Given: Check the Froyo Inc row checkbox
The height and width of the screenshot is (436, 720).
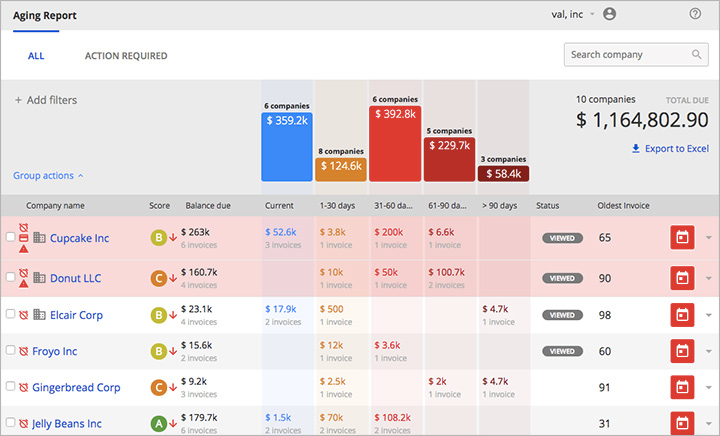Looking at the screenshot, I should pyautogui.click(x=11, y=352).
